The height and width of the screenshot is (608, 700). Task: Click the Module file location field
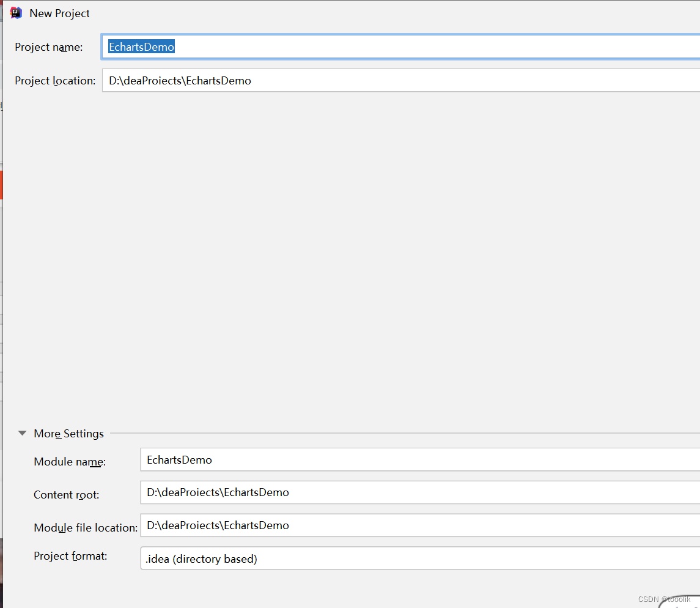(x=419, y=525)
